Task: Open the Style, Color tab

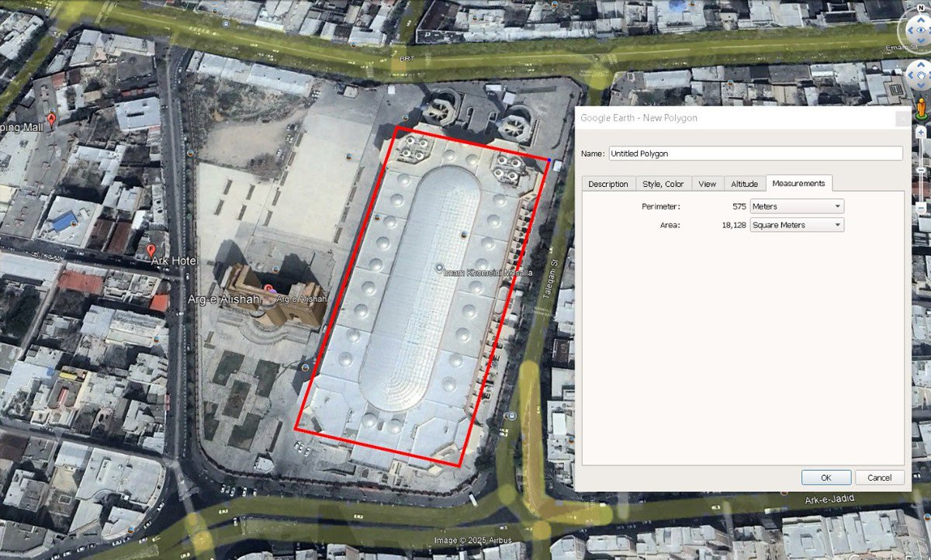Action: [663, 184]
